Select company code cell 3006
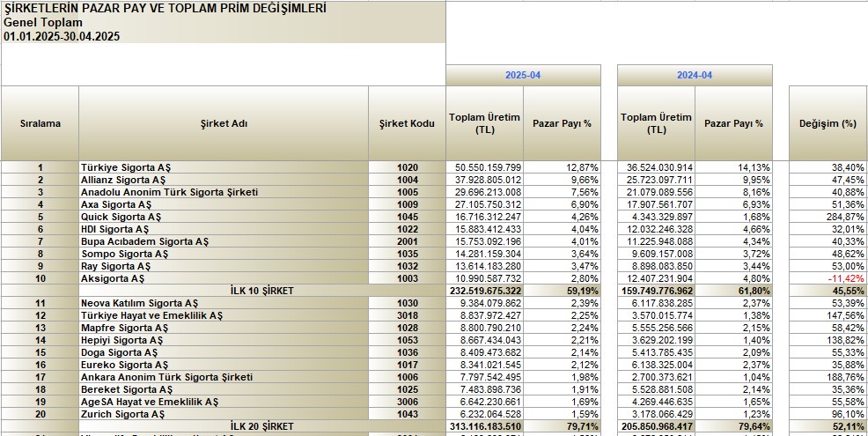The height and width of the screenshot is (436, 868). tap(407, 402)
